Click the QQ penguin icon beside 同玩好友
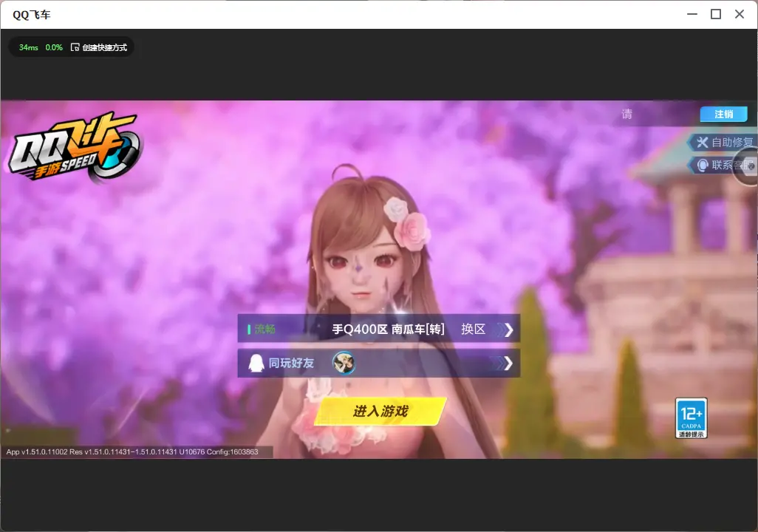This screenshot has height=532, width=758. tap(256, 363)
